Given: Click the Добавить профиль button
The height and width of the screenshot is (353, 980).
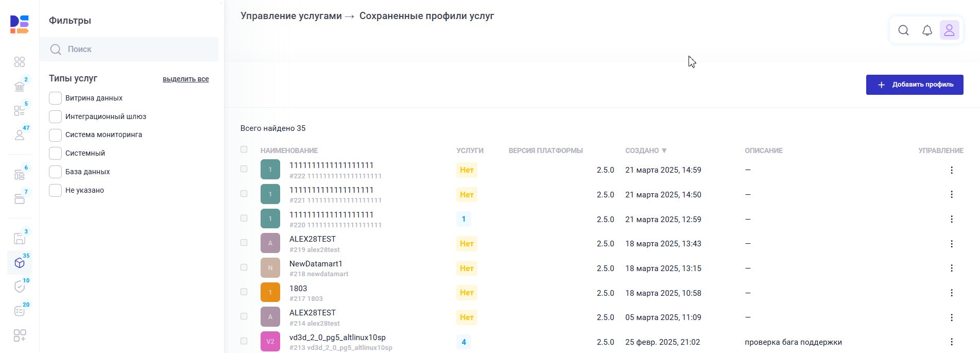Looking at the screenshot, I should click(914, 85).
